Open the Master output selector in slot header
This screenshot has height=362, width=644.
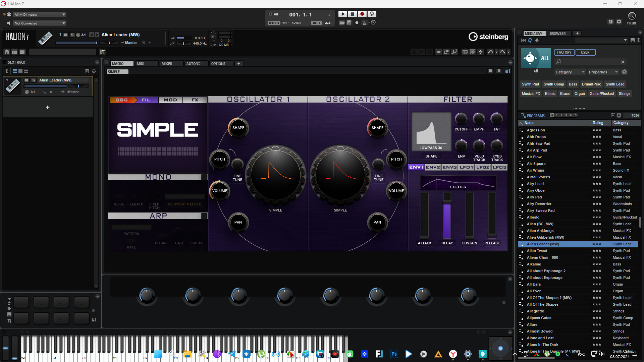[131, 43]
